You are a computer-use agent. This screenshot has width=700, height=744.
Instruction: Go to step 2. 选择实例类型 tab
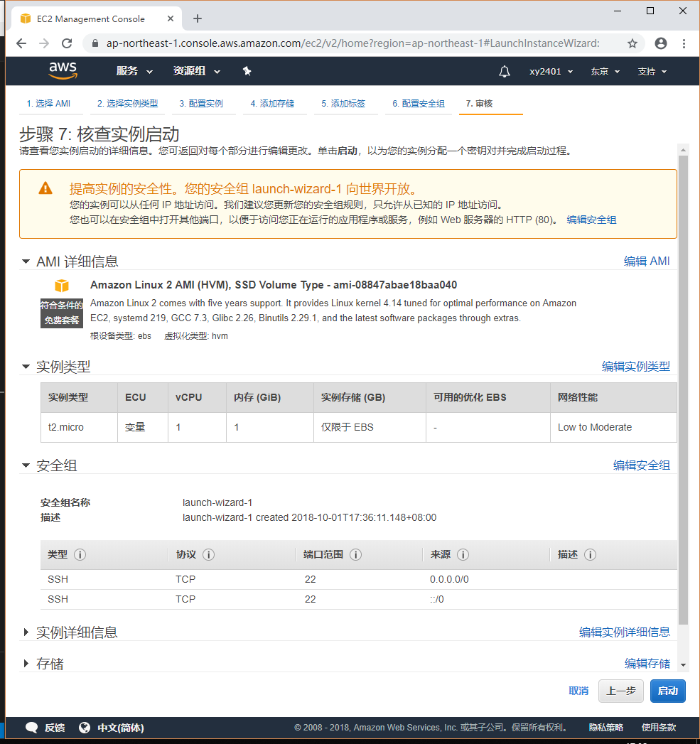click(x=127, y=104)
